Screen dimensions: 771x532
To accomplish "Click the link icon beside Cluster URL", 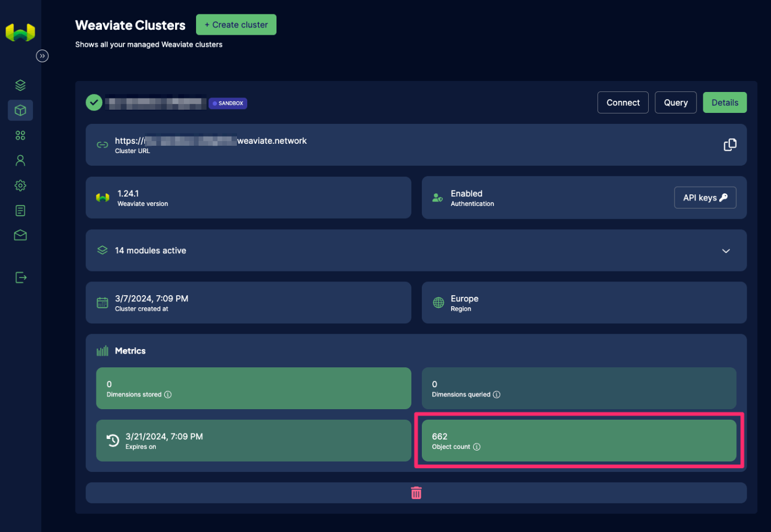I will [x=102, y=145].
